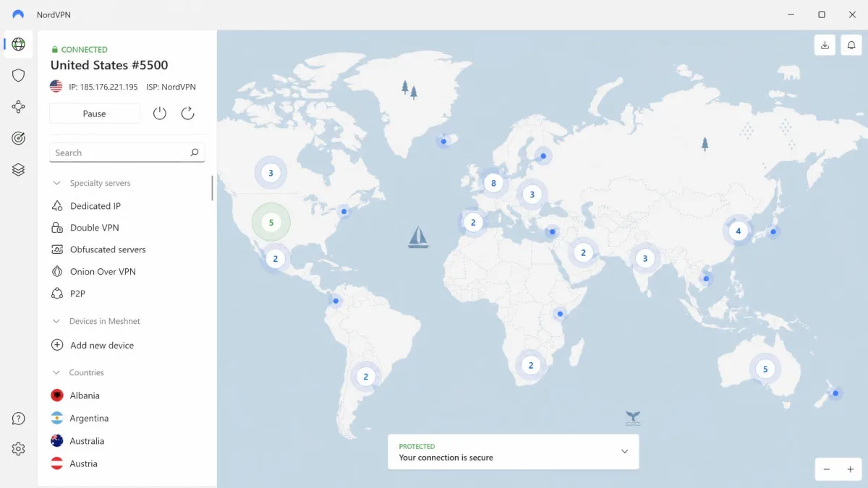
Task: Open the Dark Web Monitor target icon
Action: point(19,138)
